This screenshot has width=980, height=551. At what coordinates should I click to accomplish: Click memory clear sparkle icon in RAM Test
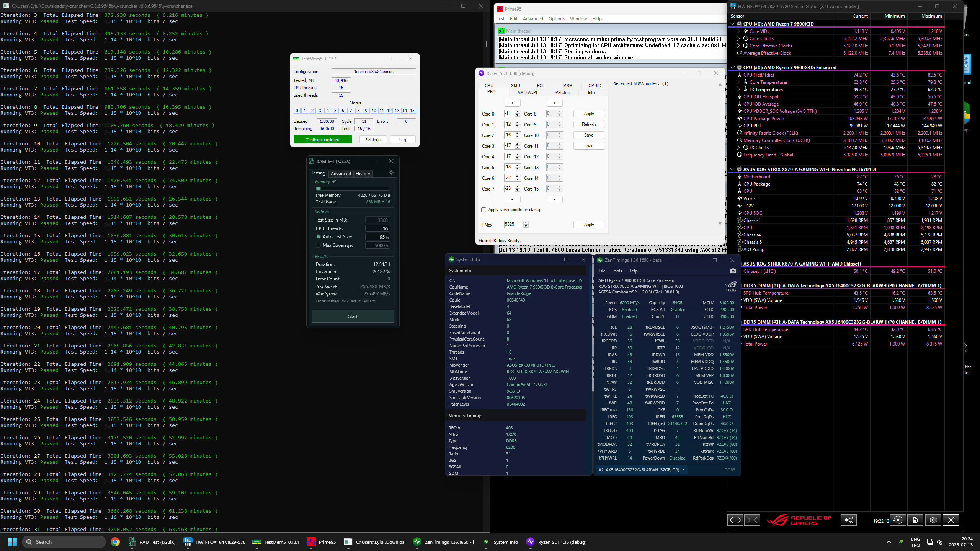334,182
